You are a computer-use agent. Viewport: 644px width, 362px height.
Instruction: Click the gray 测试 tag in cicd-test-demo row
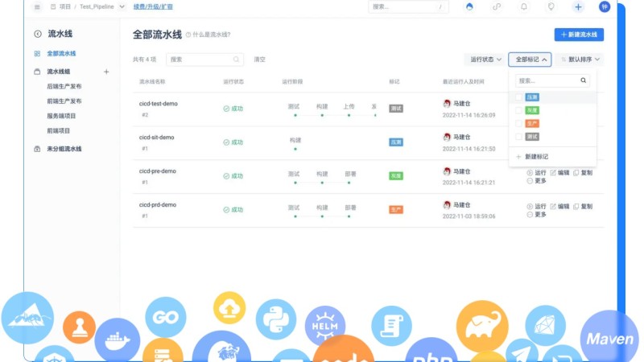point(396,109)
